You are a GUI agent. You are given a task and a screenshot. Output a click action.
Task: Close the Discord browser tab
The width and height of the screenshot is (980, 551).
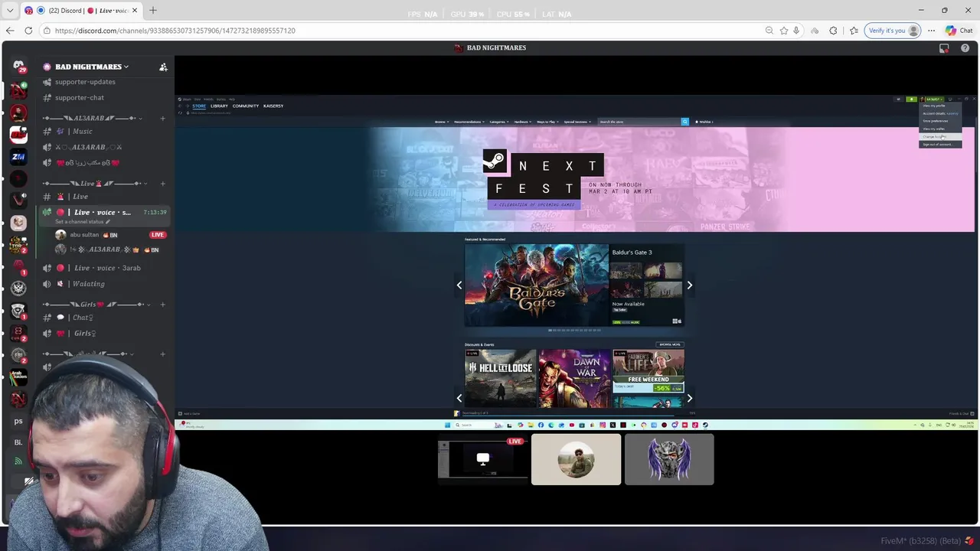135,10
